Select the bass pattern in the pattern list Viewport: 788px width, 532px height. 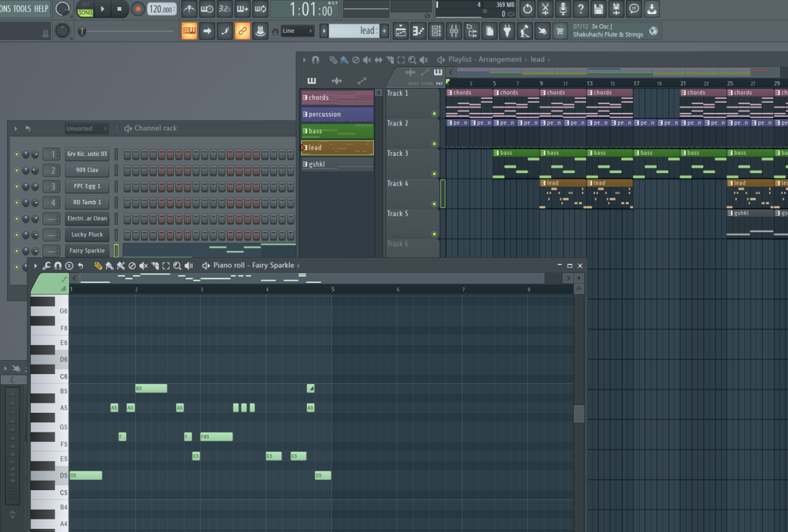(x=337, y=131)
